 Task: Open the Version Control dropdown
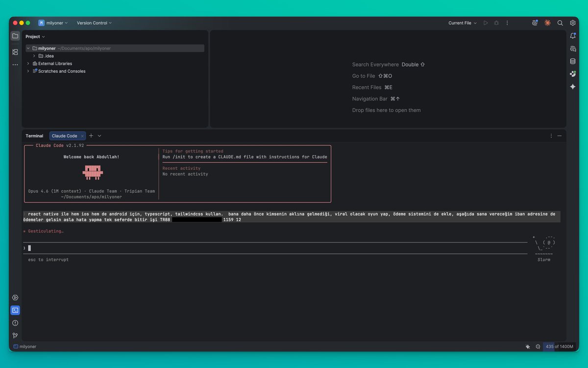(x=94, y=23)
